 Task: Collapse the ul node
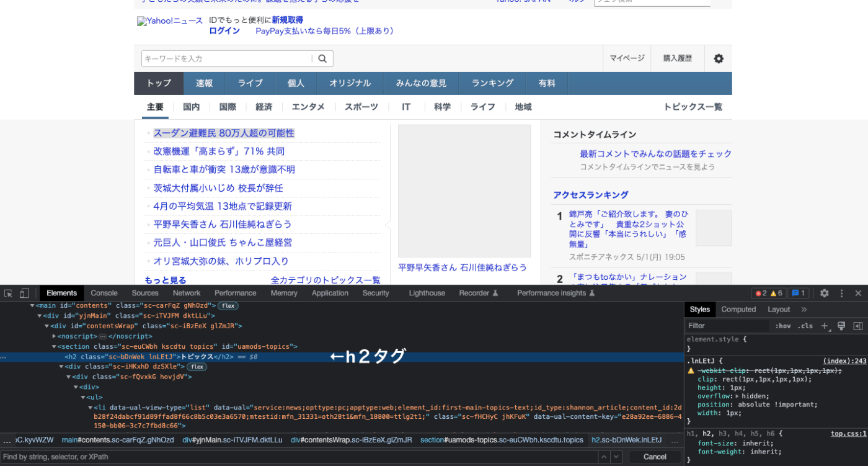(82, 397)
